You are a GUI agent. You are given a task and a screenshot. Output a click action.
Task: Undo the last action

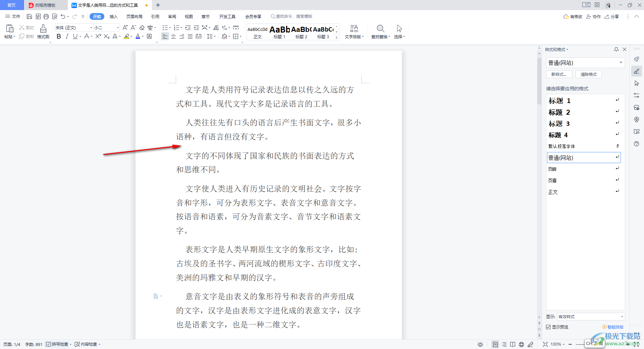point(63,16)
